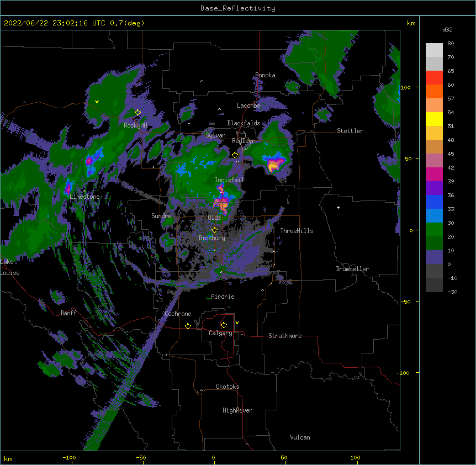
Task: Click the Stettler city label
Action: (350, 131)
